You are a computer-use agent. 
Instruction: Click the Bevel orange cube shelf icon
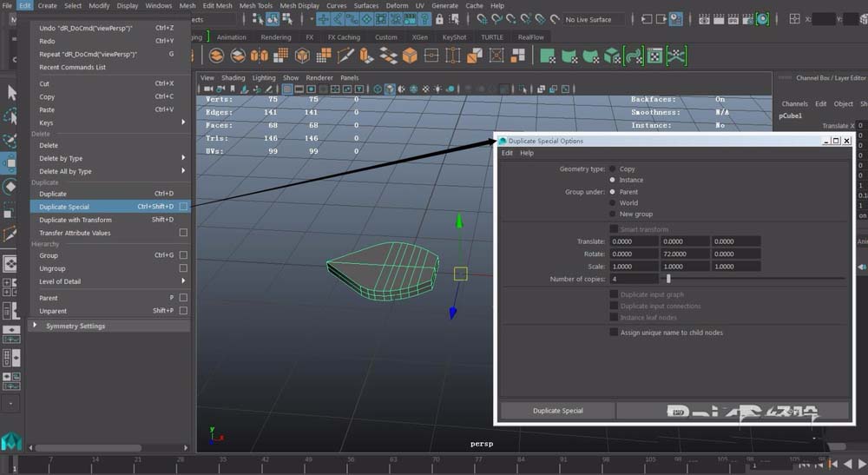410,56
